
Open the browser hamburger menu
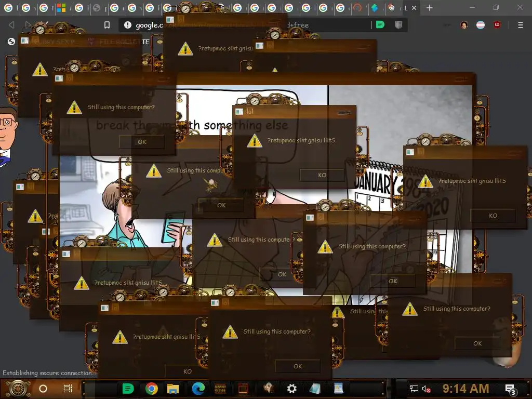tap(521, 25)
